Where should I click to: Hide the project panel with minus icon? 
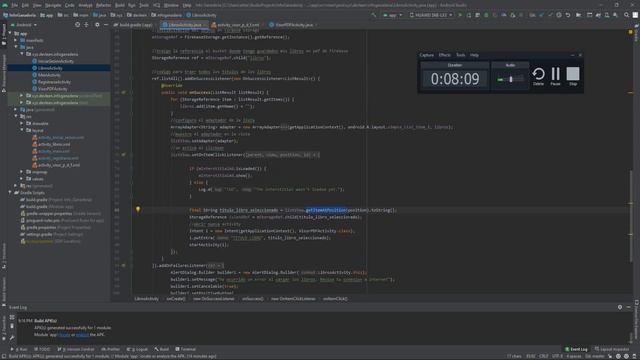(106, 25)
